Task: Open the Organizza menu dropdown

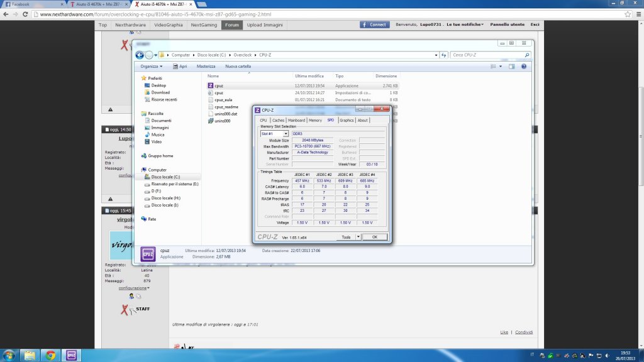Action: pos(151,67)
